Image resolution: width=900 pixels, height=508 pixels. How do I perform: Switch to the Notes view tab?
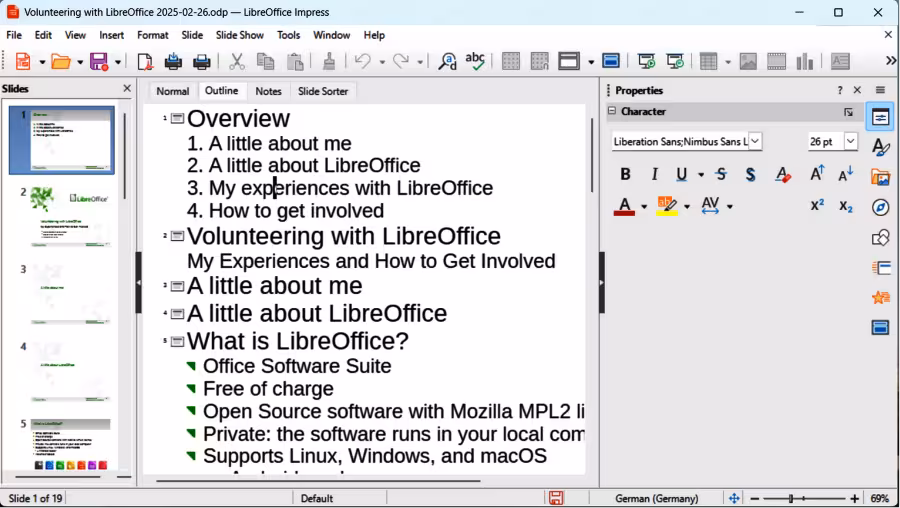pos(268,91)
